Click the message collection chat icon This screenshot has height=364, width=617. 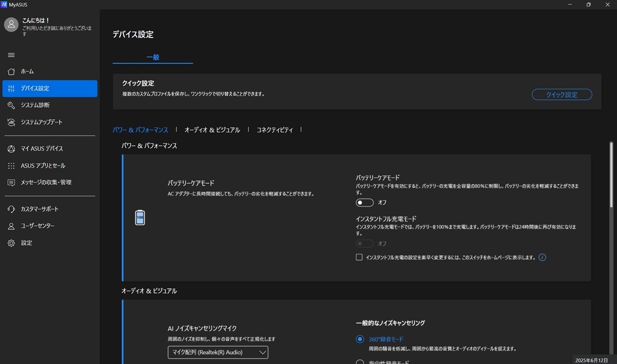(11, 183)
